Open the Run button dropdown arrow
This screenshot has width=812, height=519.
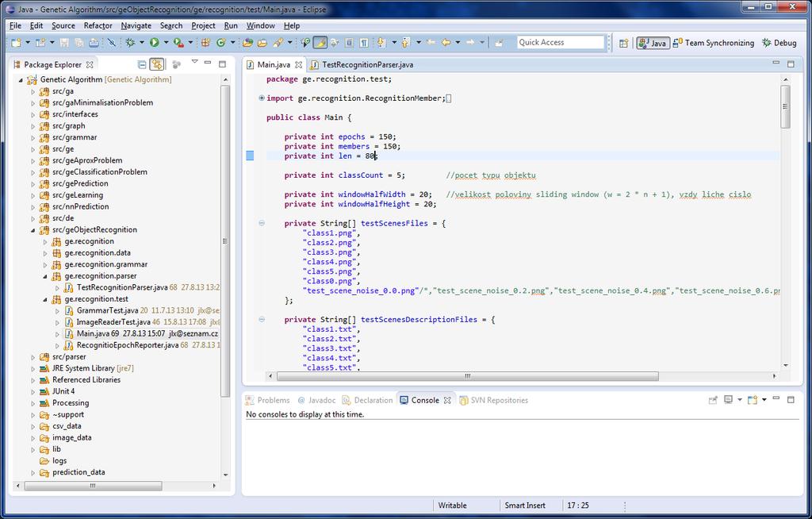pyautogui.click(x=166, y=43)
